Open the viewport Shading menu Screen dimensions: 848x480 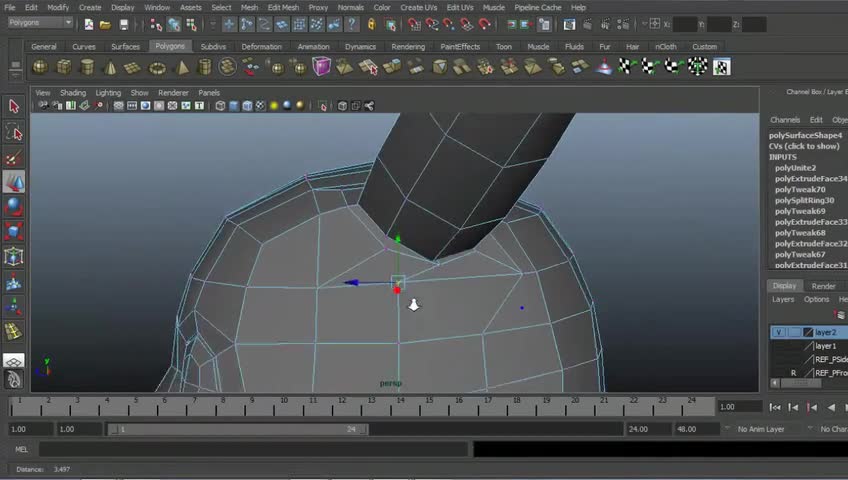coord(73,93)
